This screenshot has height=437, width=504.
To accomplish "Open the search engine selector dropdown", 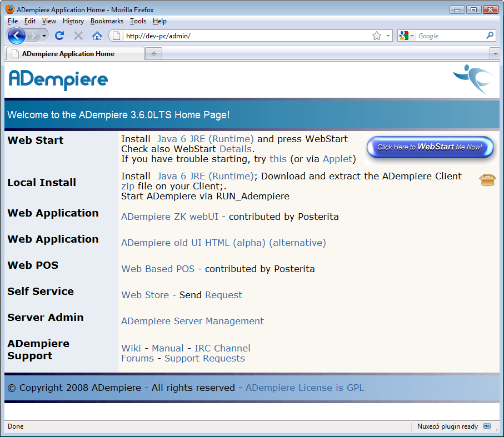I will [x=406, y=36].
